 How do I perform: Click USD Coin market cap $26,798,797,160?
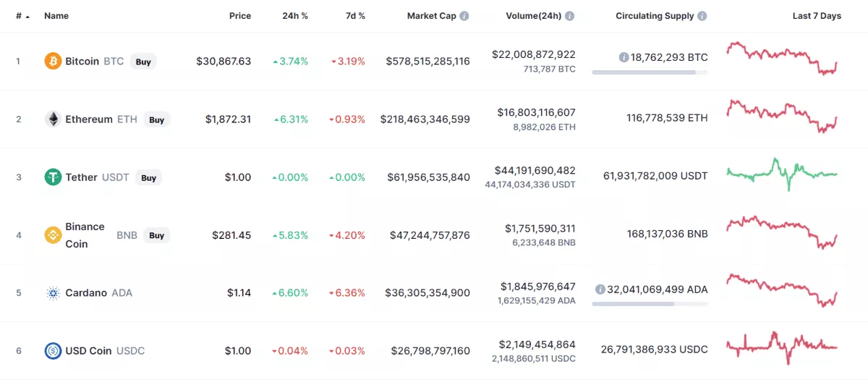431,351
